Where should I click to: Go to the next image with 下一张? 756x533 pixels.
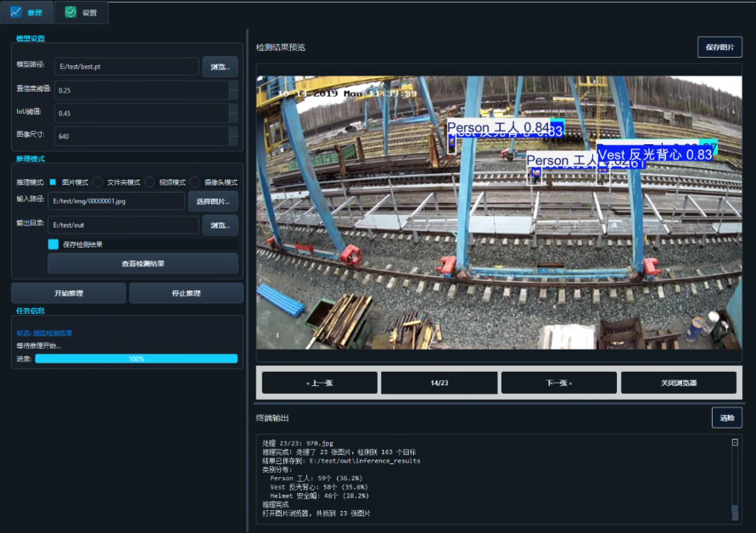click(x=559, y=383)
